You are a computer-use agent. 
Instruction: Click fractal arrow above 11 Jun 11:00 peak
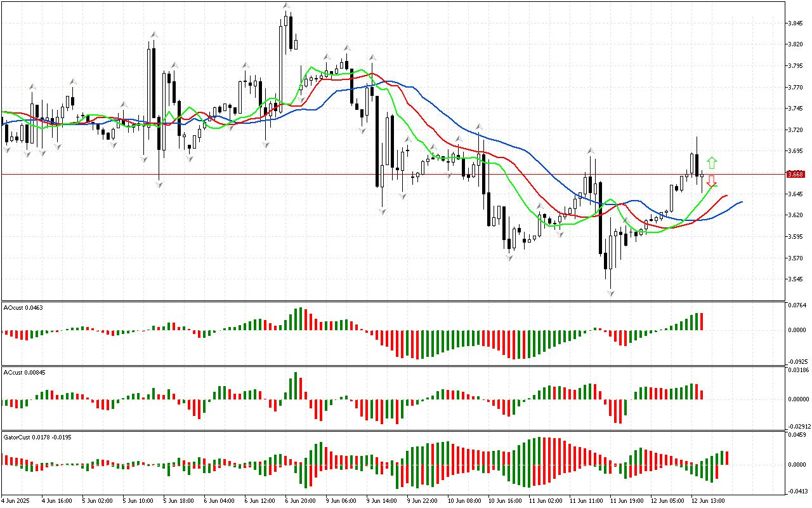coord(591,151)
